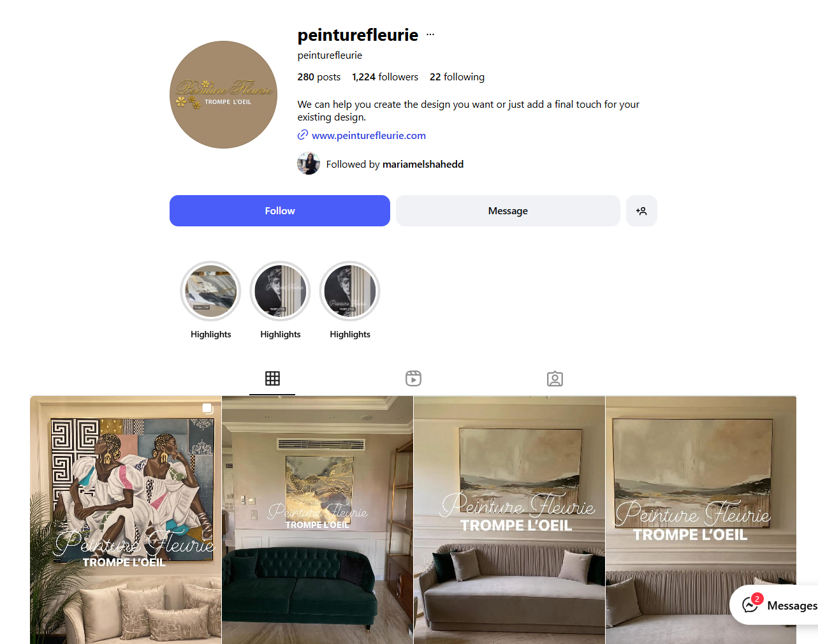This screenshot has height=644, width=818.
Task: Click the add similar accounts icon button
Action: point(641,211)
